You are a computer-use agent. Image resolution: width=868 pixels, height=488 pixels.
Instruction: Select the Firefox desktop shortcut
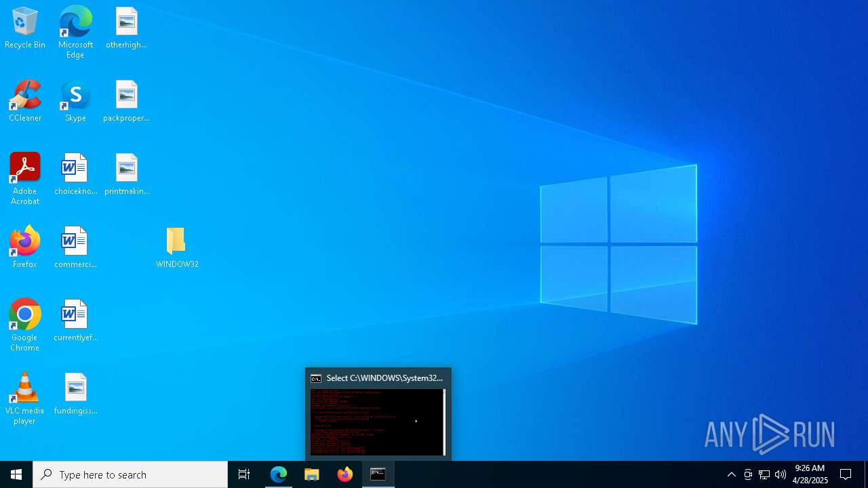25,248
